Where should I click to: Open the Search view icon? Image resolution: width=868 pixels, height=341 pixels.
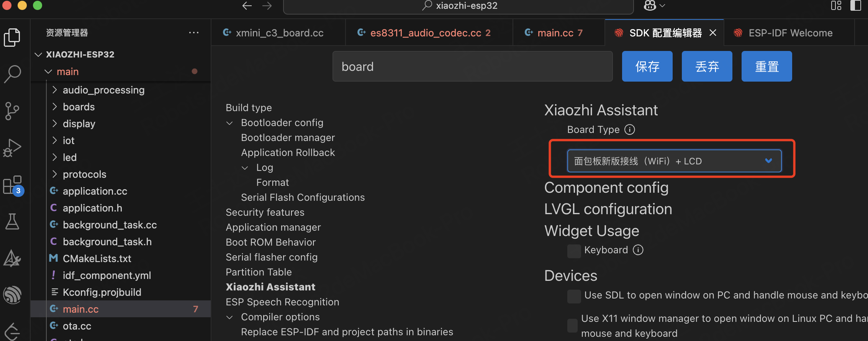click(12, 74)
